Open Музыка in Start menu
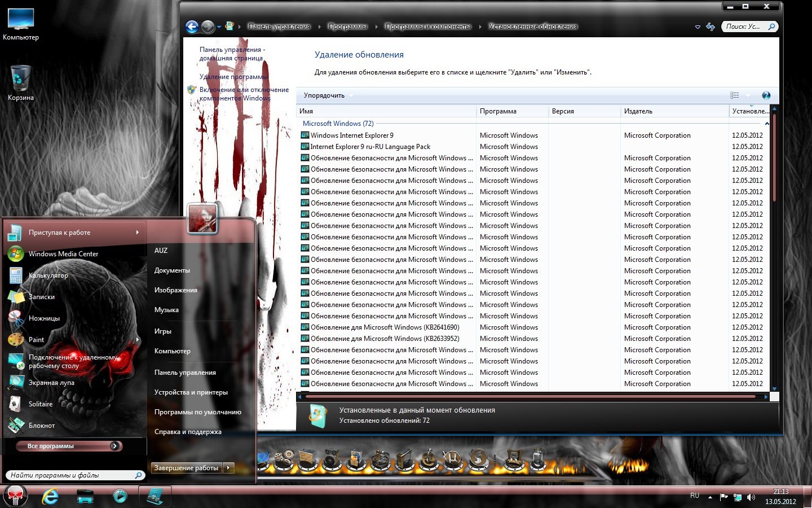 166,310
